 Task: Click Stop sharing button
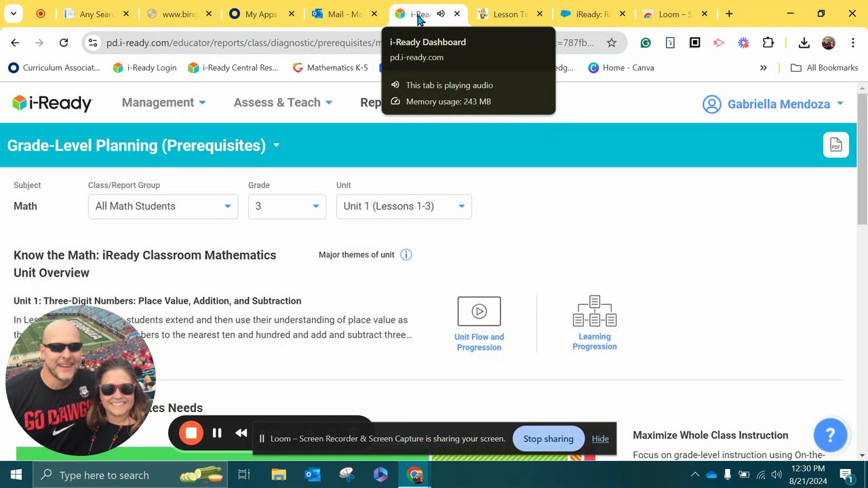tap(549, 439)
